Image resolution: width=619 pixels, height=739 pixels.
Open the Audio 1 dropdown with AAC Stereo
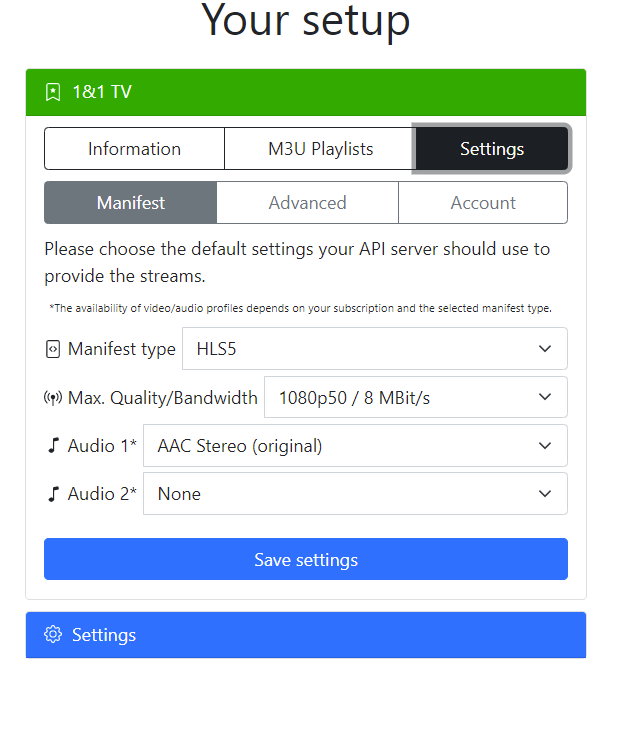point(355,446)
